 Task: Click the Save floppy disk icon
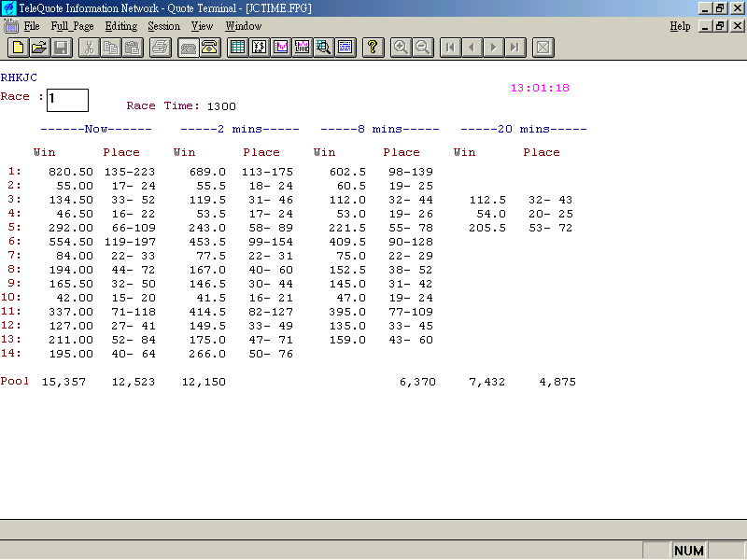(x=62, y=48)
